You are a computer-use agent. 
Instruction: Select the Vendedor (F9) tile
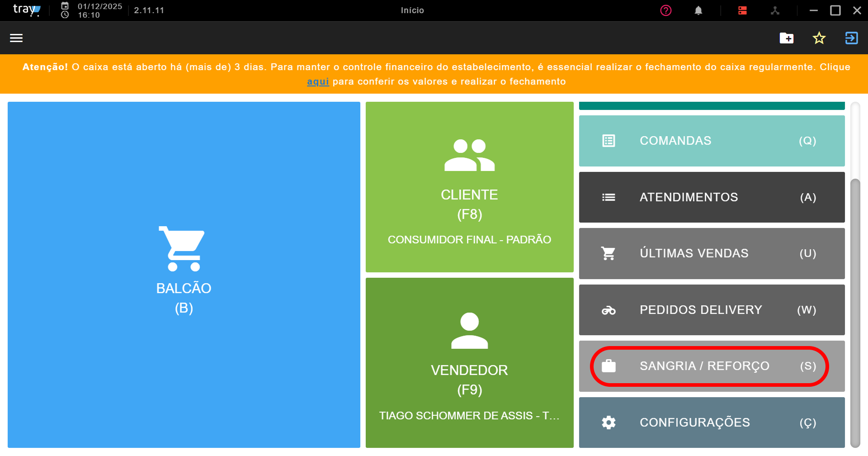click(470, 363)
